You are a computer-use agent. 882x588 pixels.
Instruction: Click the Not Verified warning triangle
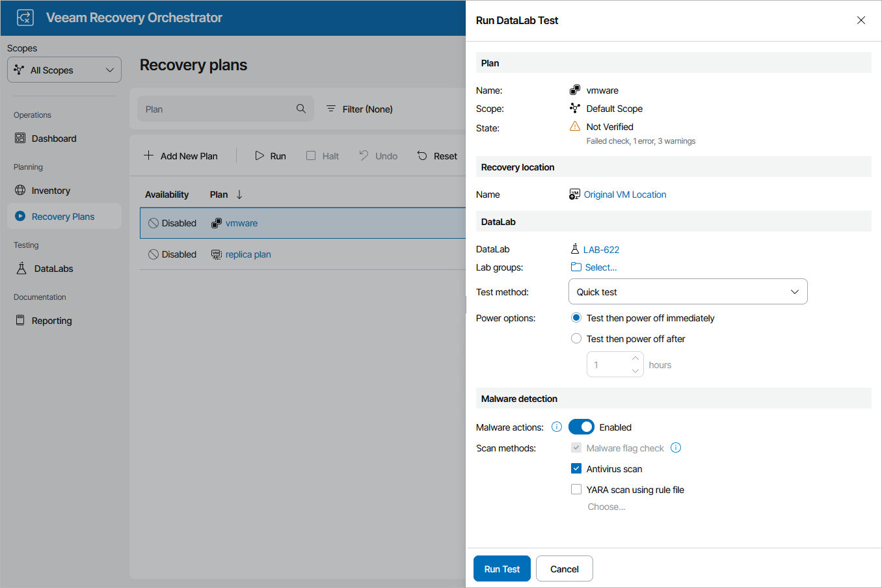[575, 127]
